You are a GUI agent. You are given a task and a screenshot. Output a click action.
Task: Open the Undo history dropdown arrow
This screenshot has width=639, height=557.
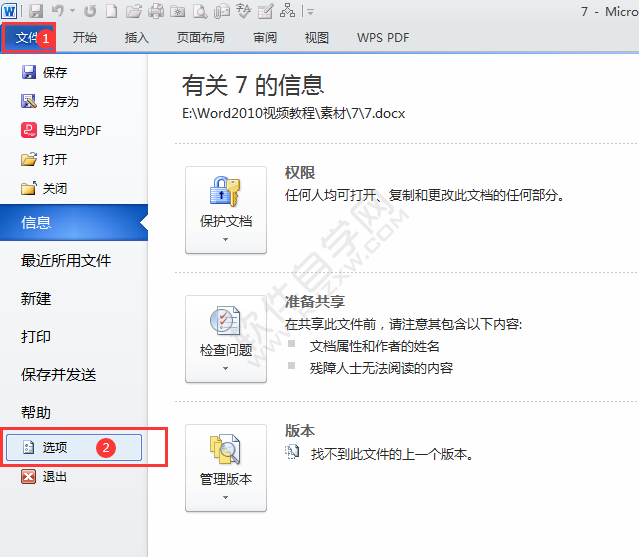coord(73,11)
